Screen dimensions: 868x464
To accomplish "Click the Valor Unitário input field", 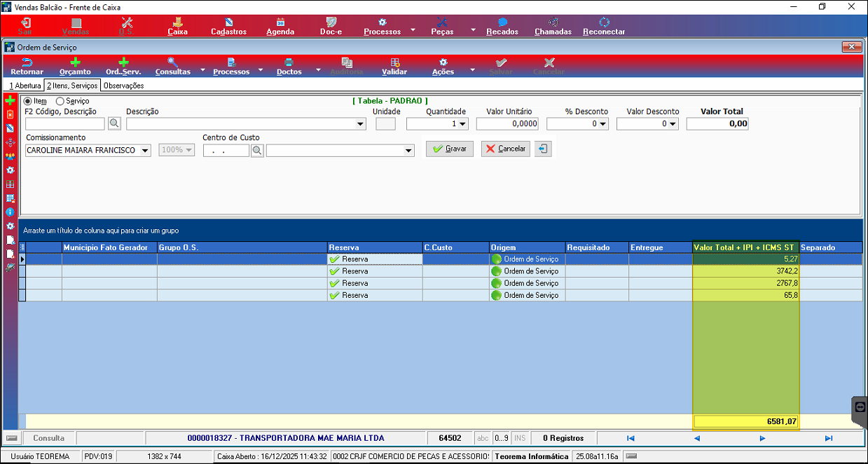I will (x=507, y=124).
